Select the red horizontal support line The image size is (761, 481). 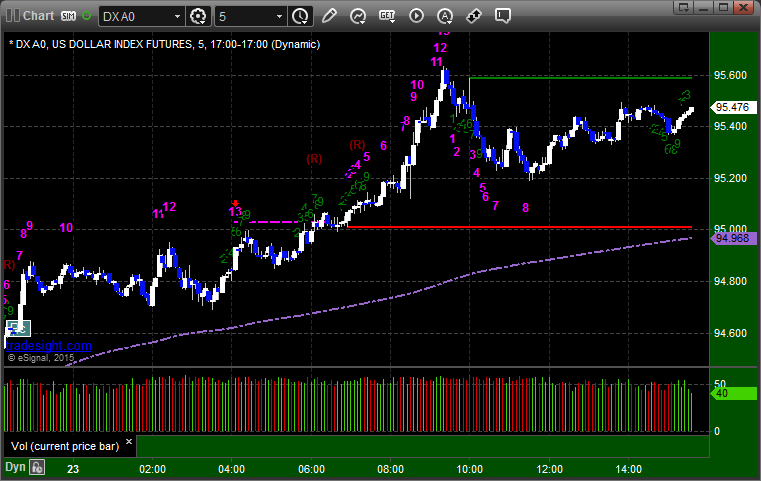519,227
